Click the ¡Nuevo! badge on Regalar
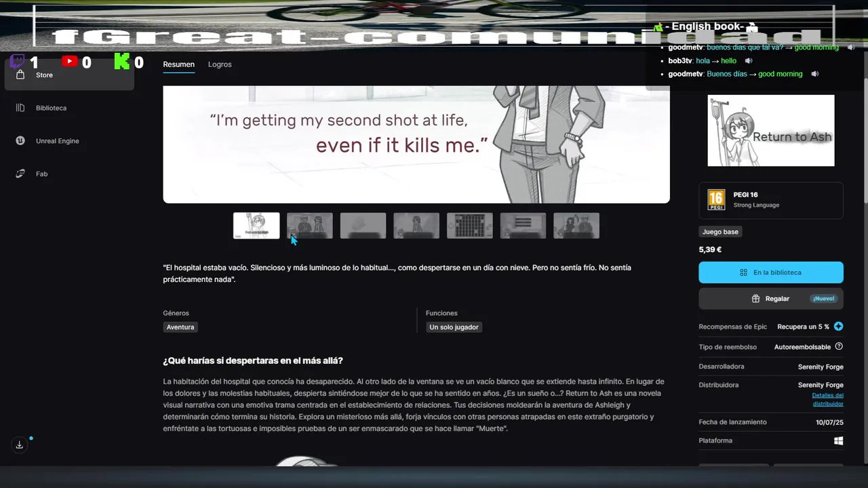The width and height of the screenshot is (868, 488). (x=825, y=298)
